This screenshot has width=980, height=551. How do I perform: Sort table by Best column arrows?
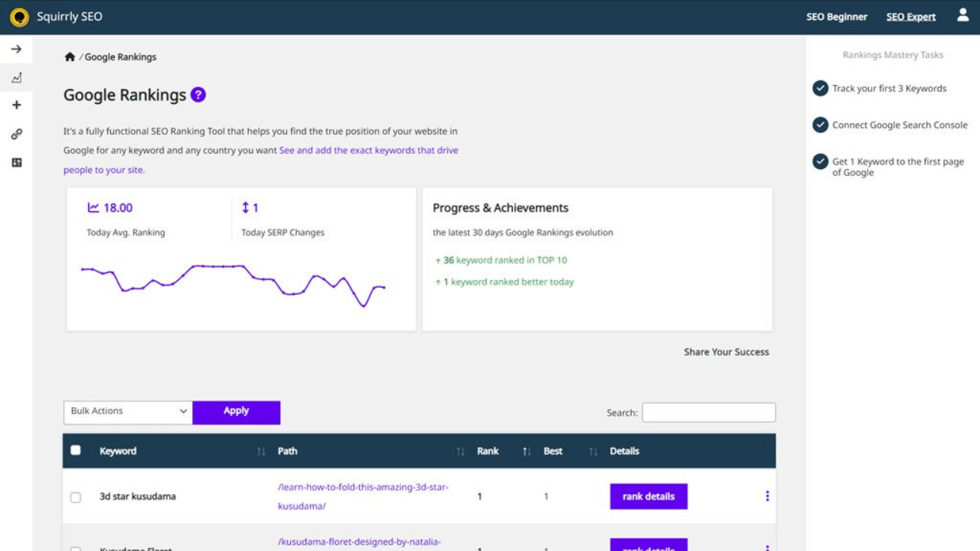coord(593,452)
